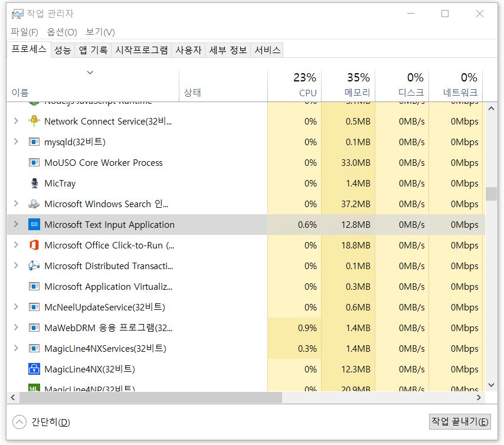The height and width of the screenshot is (445, 504).
Task: Click the Microsoft Office Click-to-Run icon
Action: (x=34, y=245)
